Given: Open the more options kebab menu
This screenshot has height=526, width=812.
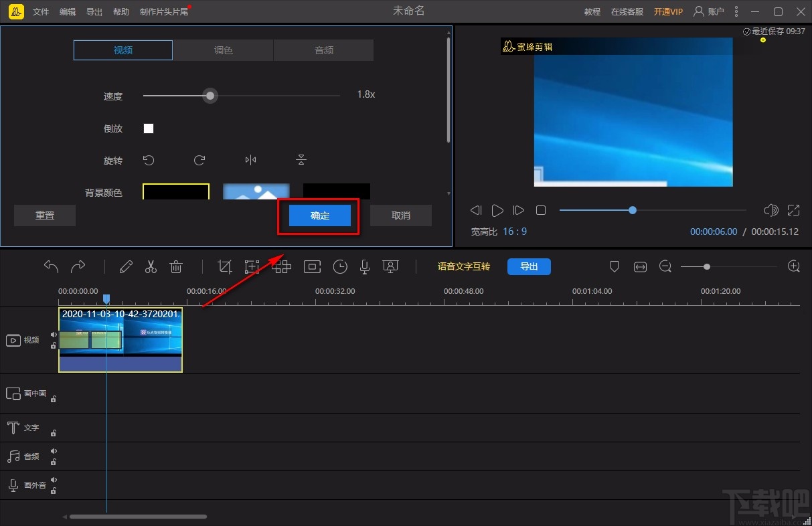Looking at the screenshot, I should 736,11.
